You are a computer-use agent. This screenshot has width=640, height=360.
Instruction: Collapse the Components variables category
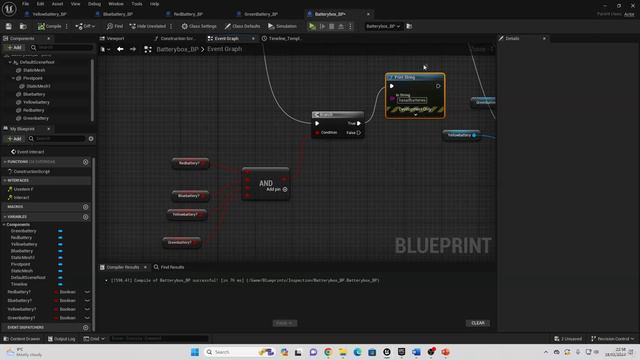[x=4, y=224]
